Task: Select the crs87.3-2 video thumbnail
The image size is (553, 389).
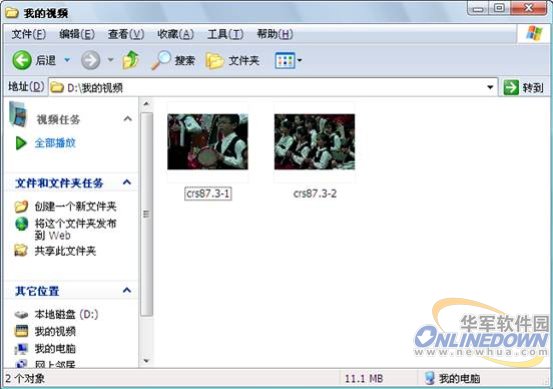Action: point(315,142)
